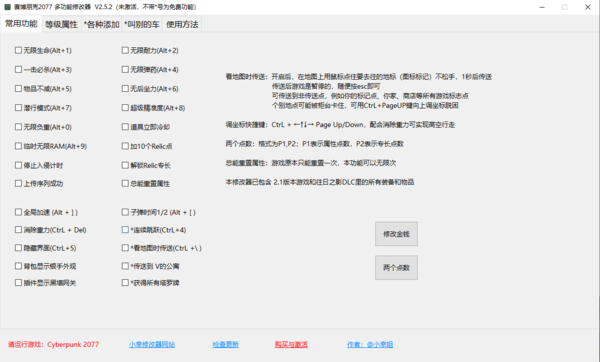
Task: Enable 停止入侵计时 checkbox
Action: coord(18,165)
